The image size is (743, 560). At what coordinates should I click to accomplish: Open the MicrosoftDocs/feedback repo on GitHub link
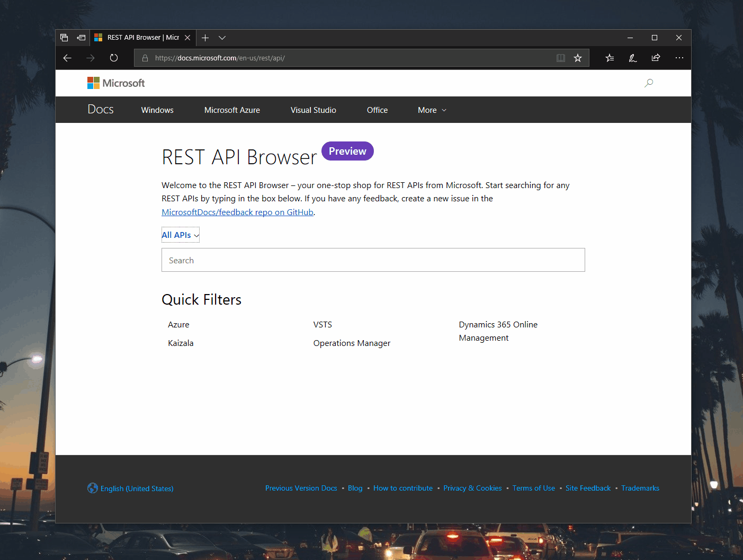pyautogui.click(x=237, y=212)
